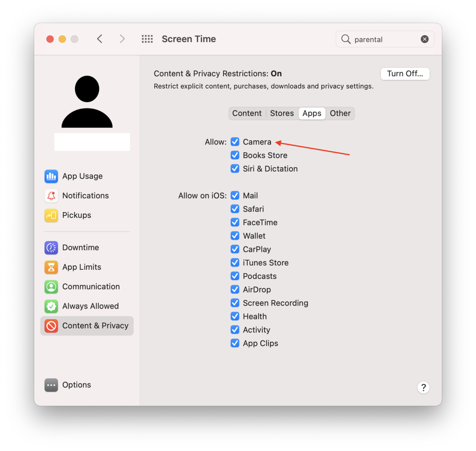
Task: Open the help question mark button
Action: [424, 388]
